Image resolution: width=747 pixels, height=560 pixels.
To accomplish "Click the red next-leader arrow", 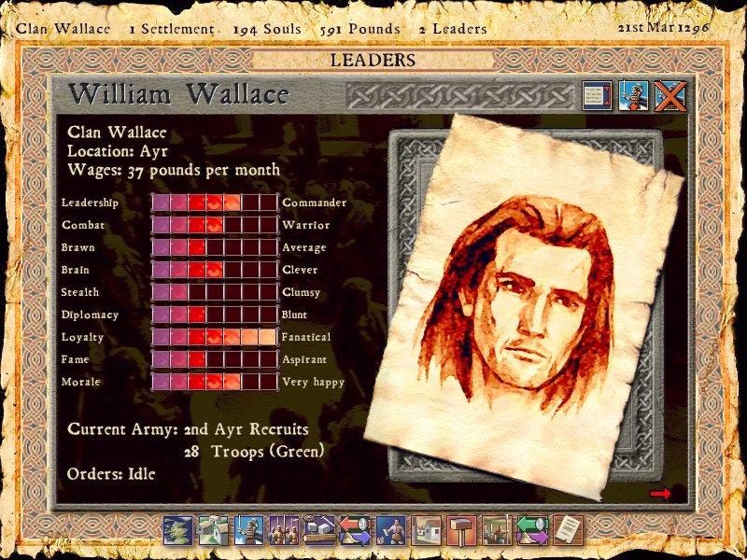I will click(x=660, y=494).
